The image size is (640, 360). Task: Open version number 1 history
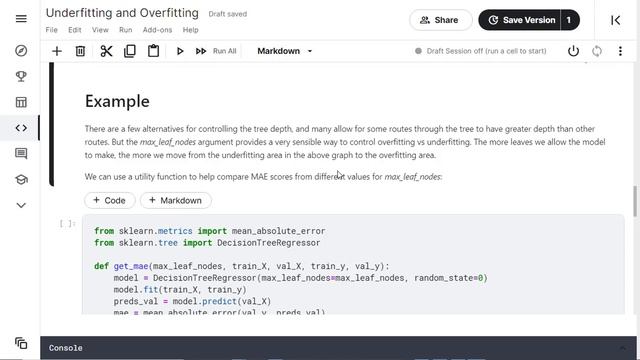[570, 20]
